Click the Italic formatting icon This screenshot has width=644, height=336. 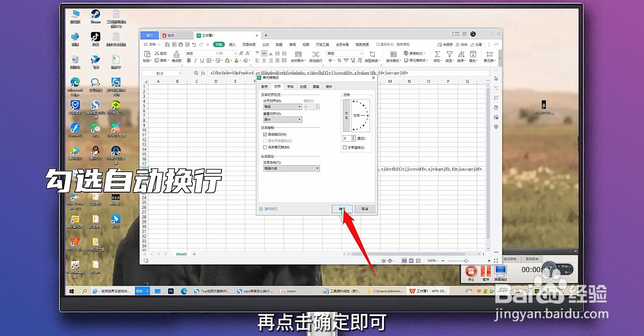(195, 61)
